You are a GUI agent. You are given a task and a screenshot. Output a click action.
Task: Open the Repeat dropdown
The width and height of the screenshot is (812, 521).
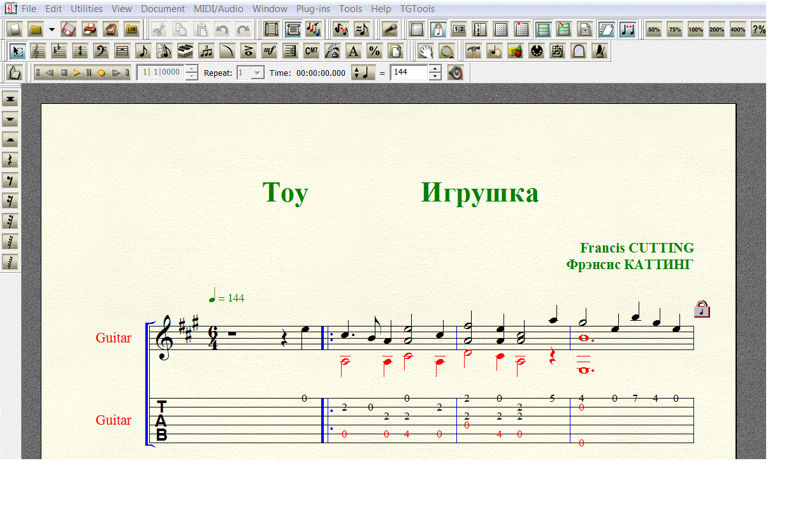click(x=257, y=73)
